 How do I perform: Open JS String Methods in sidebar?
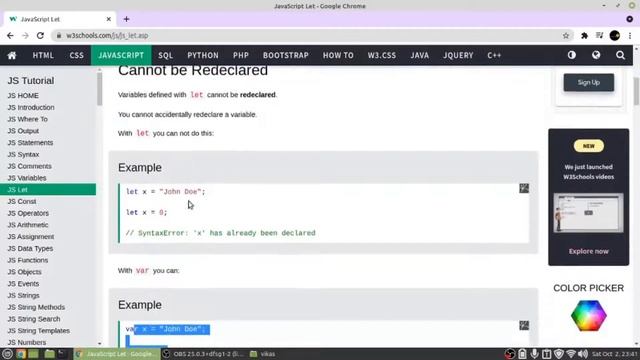(36, 307)
